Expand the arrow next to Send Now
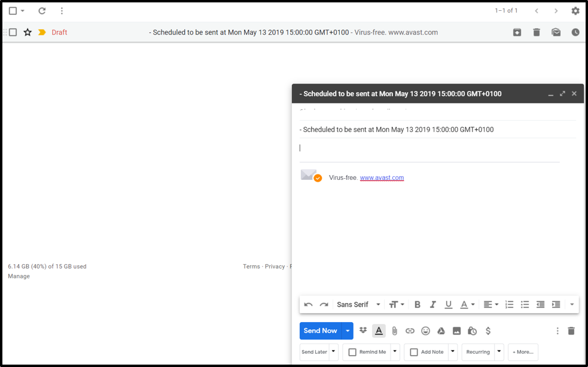Screen dimensions: 588x367 [x=348, y=331]
